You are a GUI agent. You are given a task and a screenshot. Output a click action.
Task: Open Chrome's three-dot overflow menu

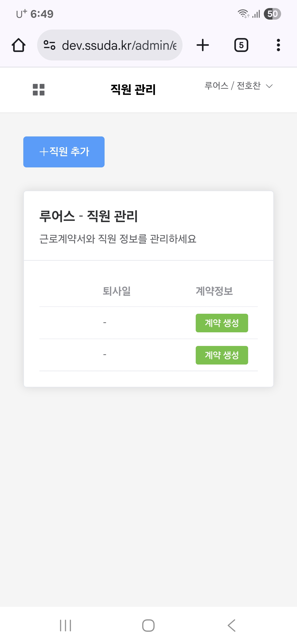click(x=278, y=45)
